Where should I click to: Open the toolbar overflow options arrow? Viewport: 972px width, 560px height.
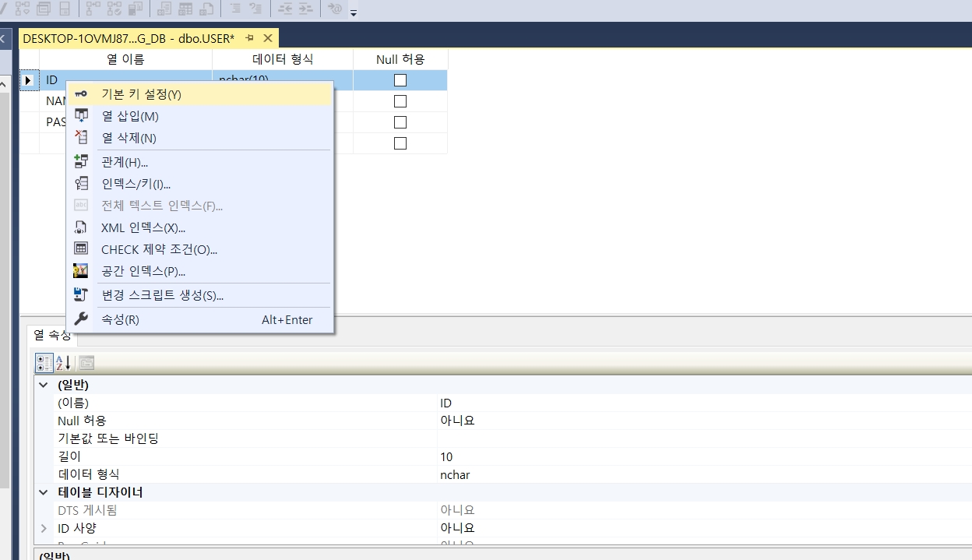tap(354, 12)
